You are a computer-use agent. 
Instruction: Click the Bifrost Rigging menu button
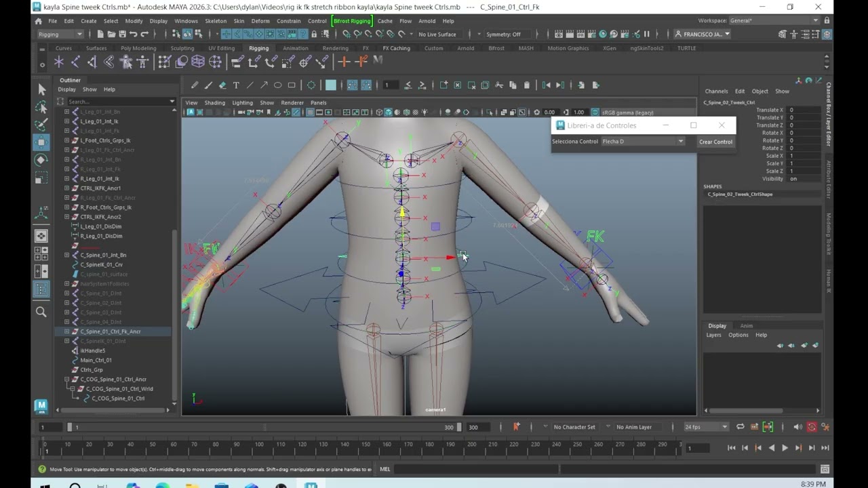point(352,21)
